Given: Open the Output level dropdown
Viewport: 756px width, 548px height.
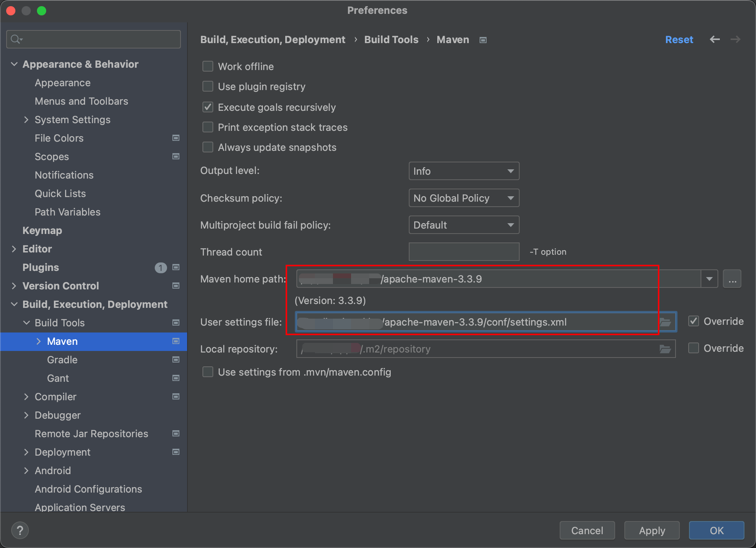Looking at the screenshot, I should (464, 171).
